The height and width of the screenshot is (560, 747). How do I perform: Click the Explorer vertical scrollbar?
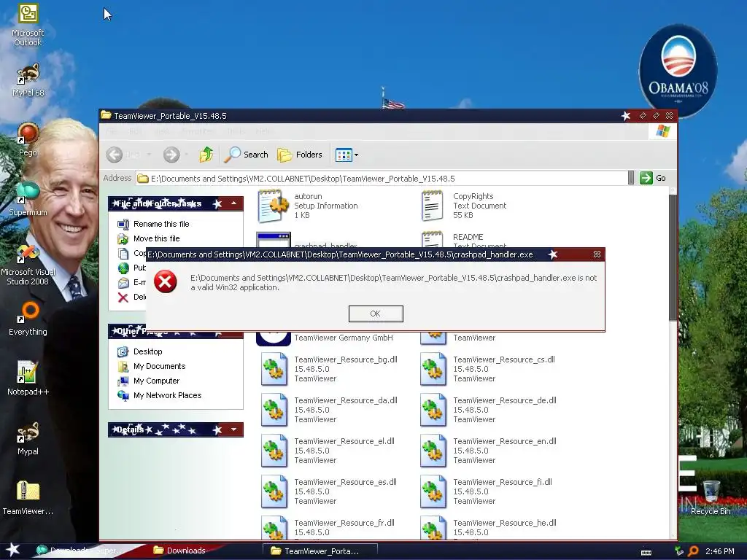tap(673, 257)
